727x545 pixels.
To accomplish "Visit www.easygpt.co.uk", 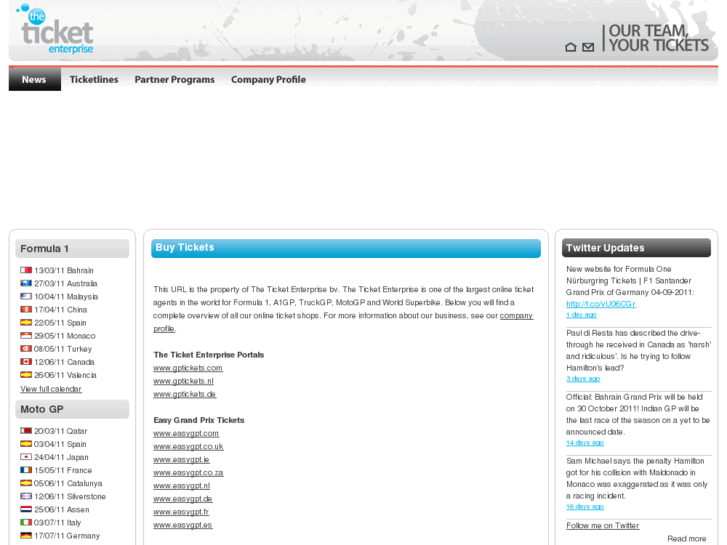I will click(188, 446).
